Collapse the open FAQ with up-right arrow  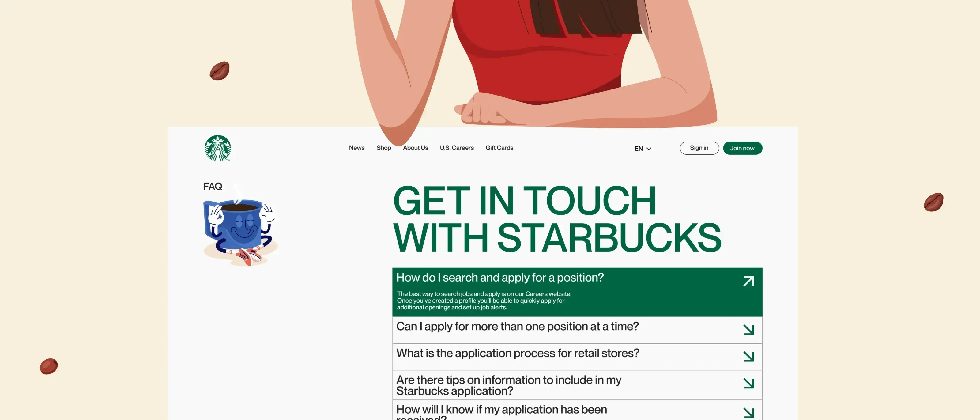point(748,281)
